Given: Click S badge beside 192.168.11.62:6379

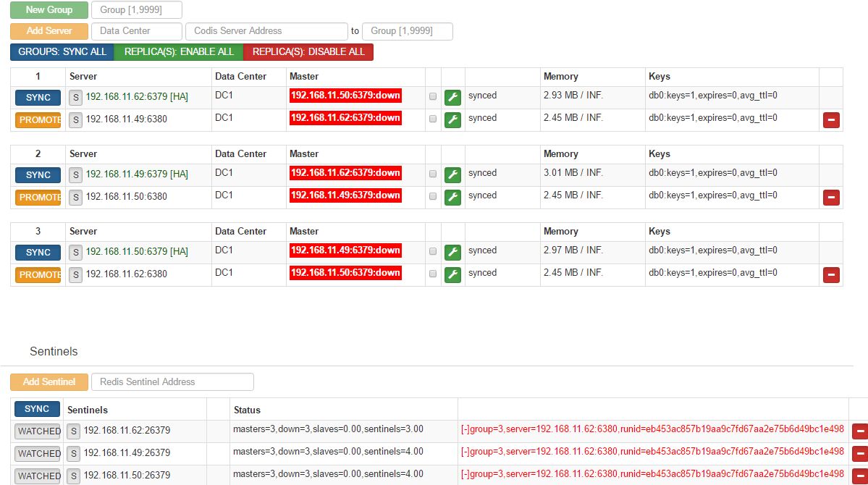Looking at the screenshot, I should point(76,98).
